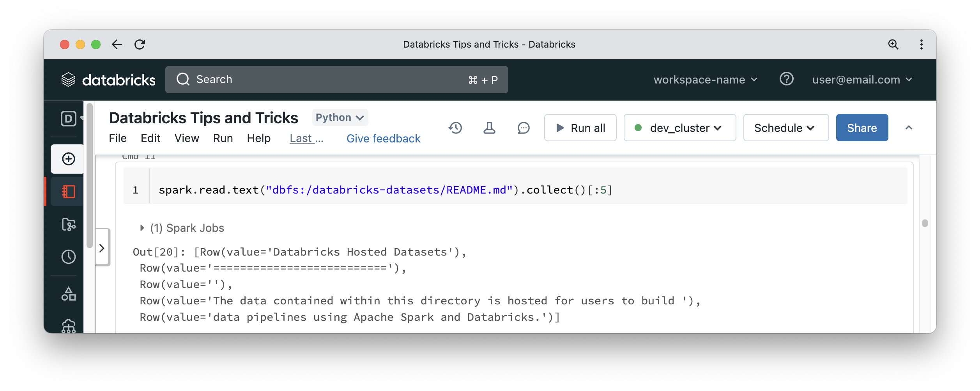
Task: Open the comments bubble icon
Action: 523,128
